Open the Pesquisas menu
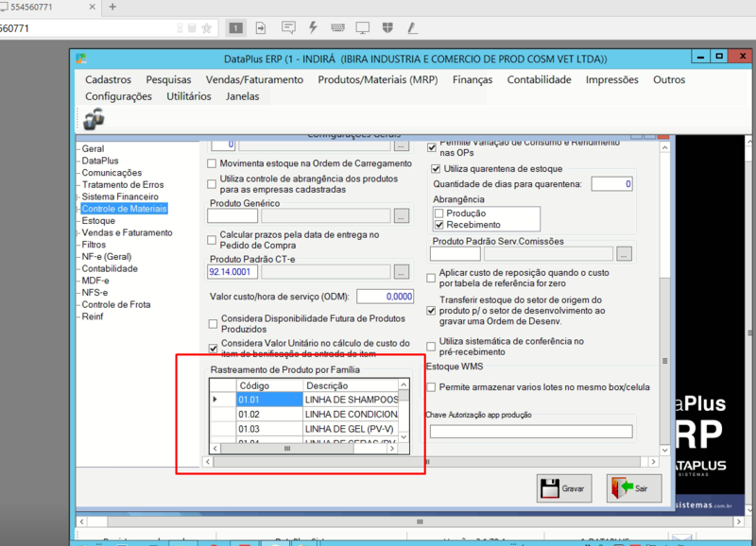This screenshot has width=756, height=546. 168,80
